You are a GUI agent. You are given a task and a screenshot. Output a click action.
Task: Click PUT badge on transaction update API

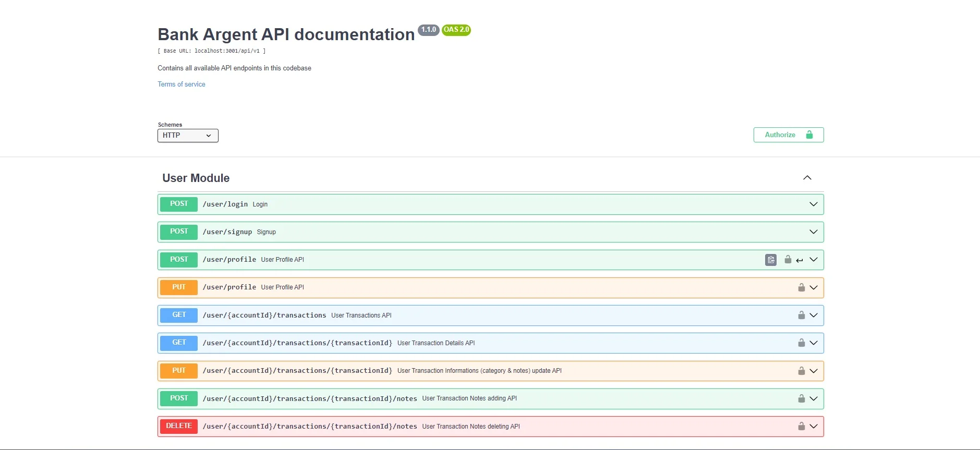point(179,371)
